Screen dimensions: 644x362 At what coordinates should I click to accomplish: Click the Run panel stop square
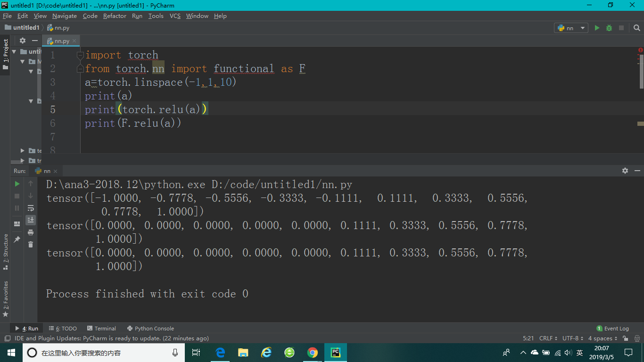[x=17, y=196]
